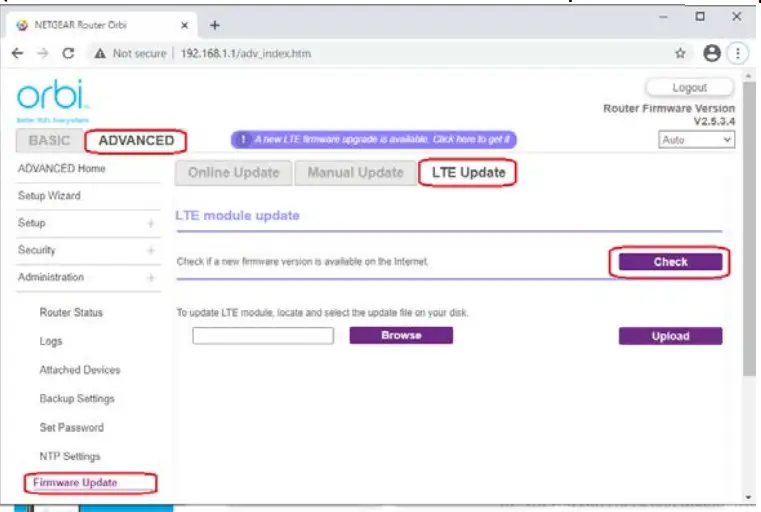The width and height of the screenshot is (761, 512).
Task: Open NTP Settings page
Action: tap(70, 456)
